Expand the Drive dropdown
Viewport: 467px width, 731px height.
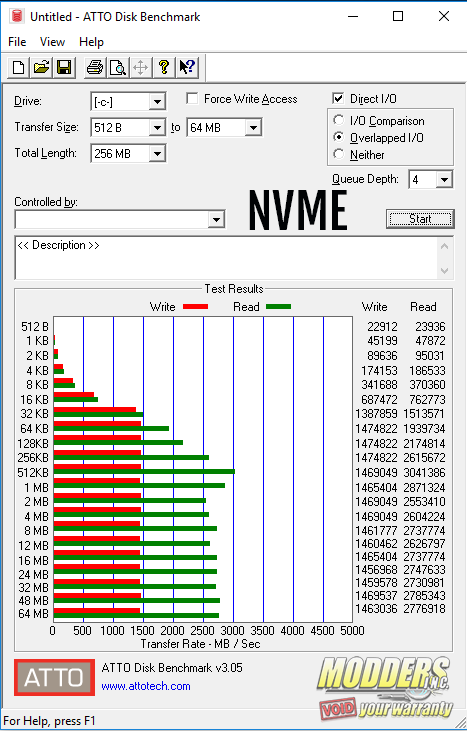click(158, 102)
